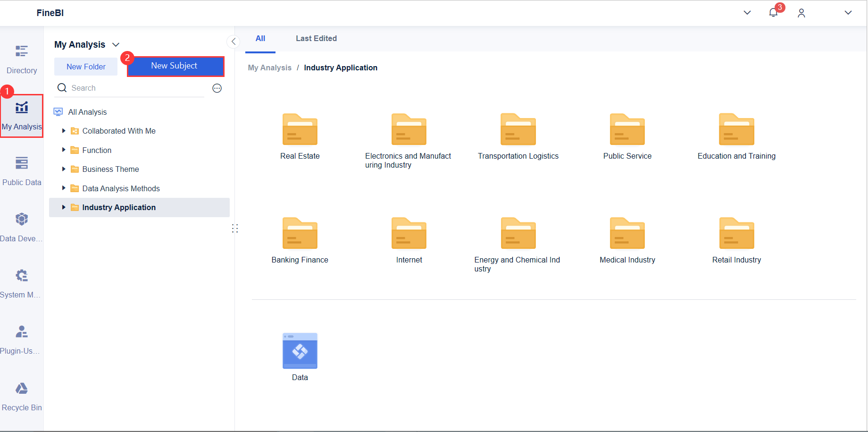This screenshot has width=868, height=432.
Task: Expand the Data Analysis Methods tree node
Action: [64, 188]
